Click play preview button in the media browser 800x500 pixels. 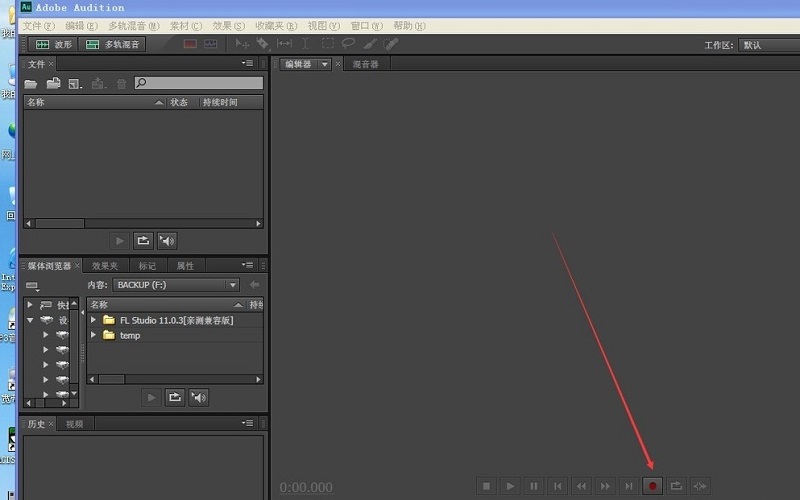click(151, 397)
